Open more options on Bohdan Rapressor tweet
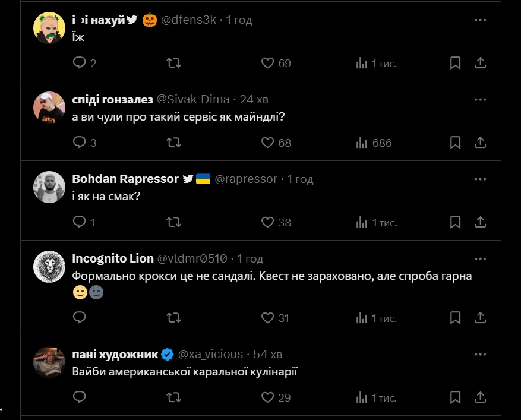Screen dimensions: 521x420 (x=481, y=179)
